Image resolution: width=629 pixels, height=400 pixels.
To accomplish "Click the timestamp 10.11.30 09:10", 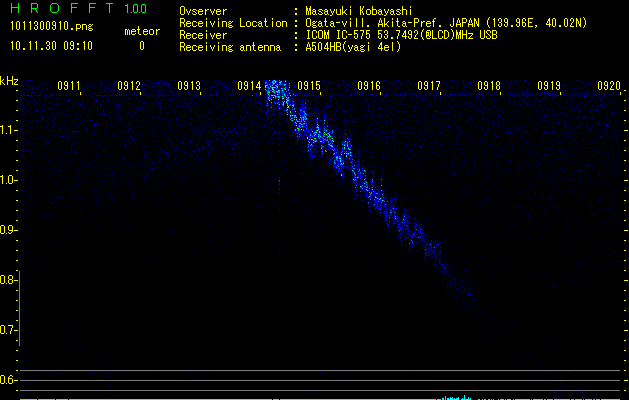I will [51, 46].
